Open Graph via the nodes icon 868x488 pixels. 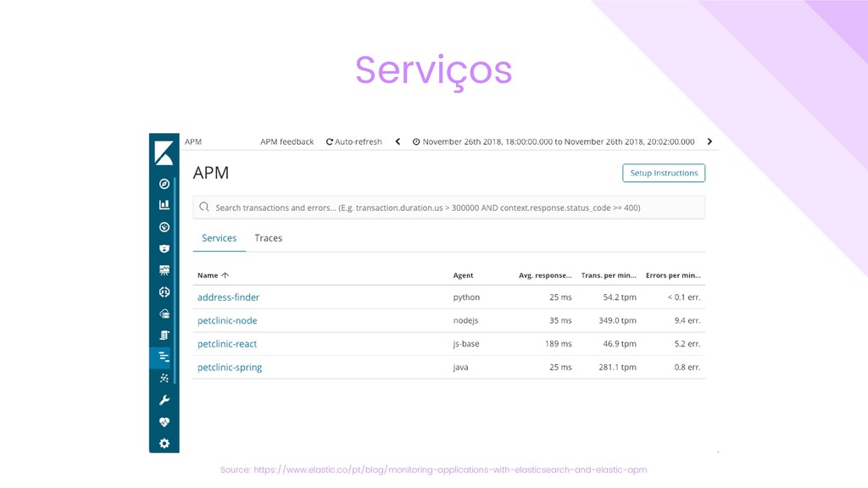[x=164, y=379]
